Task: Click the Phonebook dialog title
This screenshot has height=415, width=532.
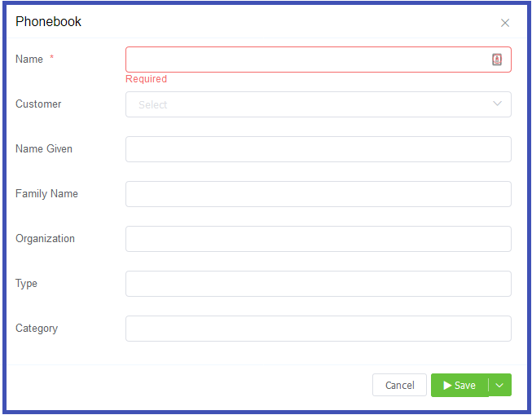Action: (x=48, y=21)
